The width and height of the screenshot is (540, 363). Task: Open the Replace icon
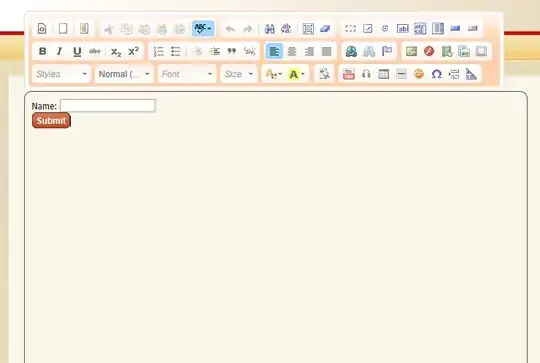(x=287, y=29)
